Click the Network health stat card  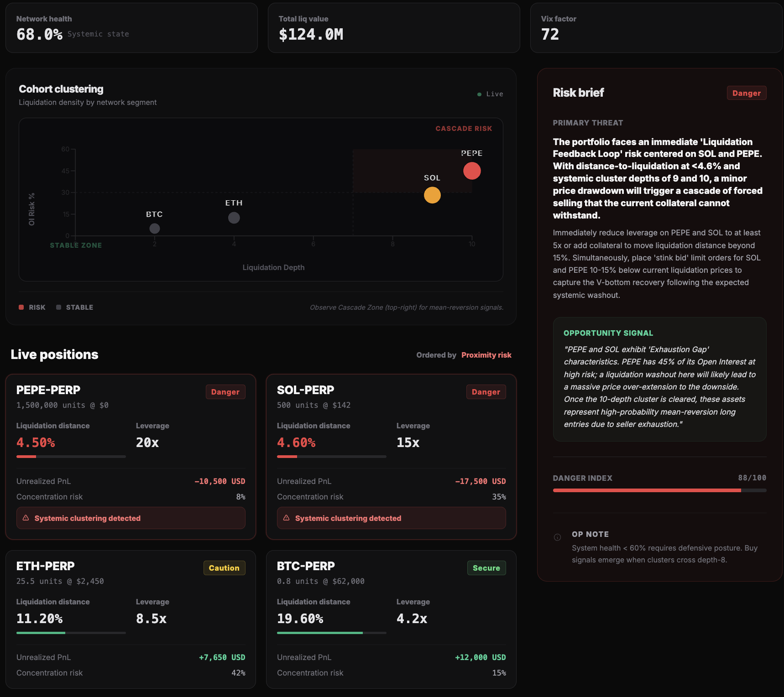point(131,28)
